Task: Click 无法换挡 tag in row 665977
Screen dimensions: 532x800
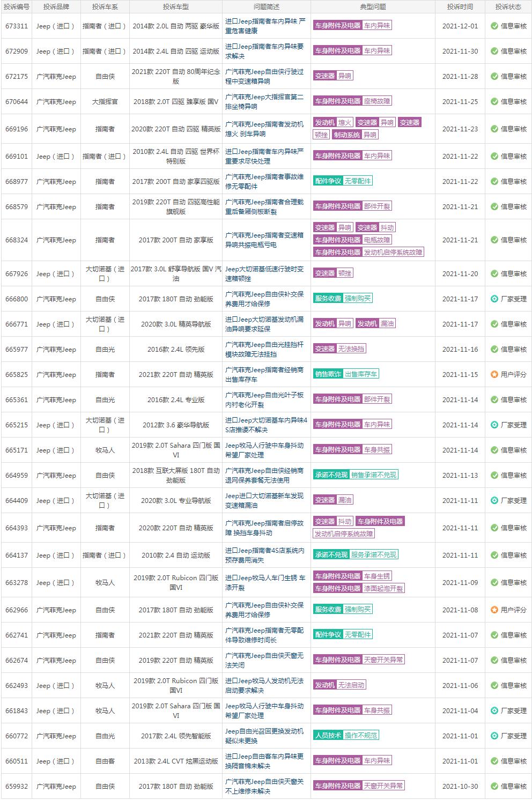Action: click(x=351, y=349)
